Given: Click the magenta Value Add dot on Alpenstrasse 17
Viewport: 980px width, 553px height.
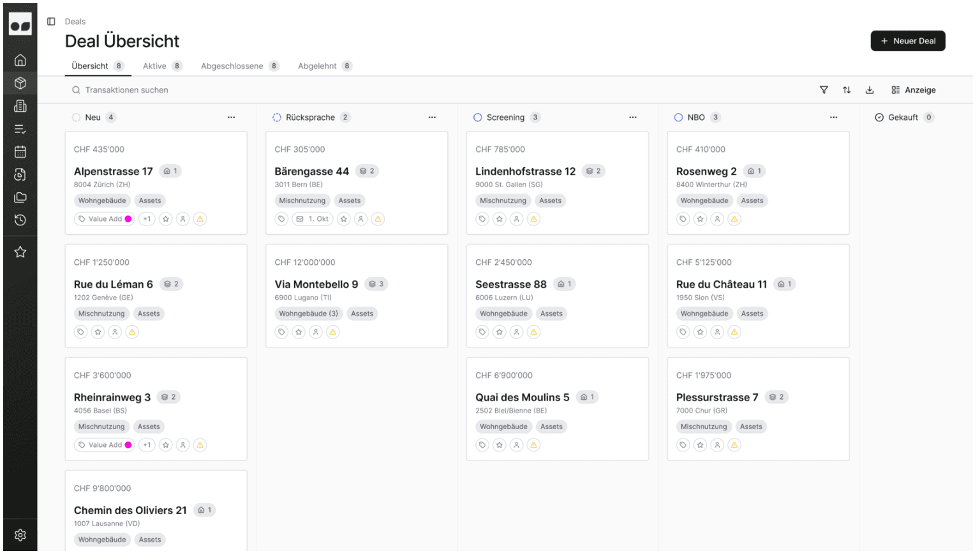Looking at the screenshot, I should coord(128,219).
